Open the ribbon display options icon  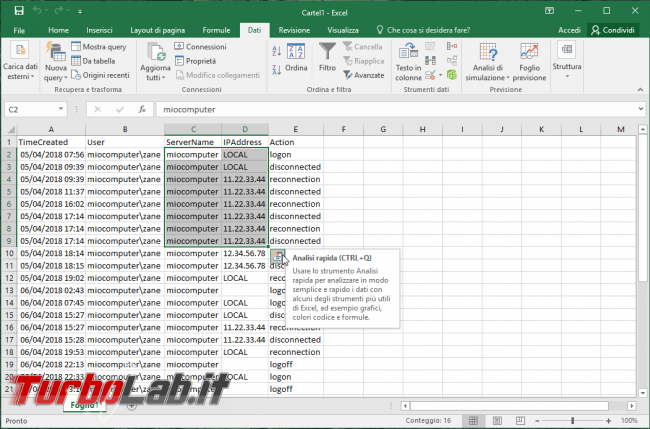click(x=549, y=11)
